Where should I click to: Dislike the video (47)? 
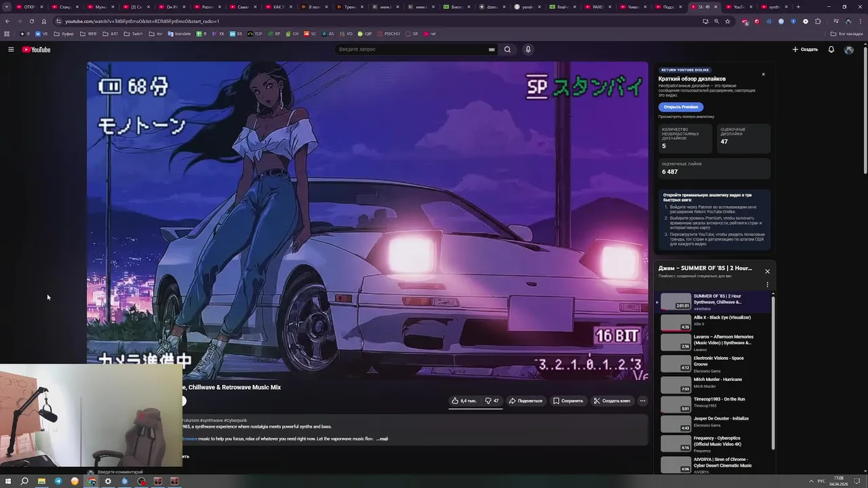492,401
